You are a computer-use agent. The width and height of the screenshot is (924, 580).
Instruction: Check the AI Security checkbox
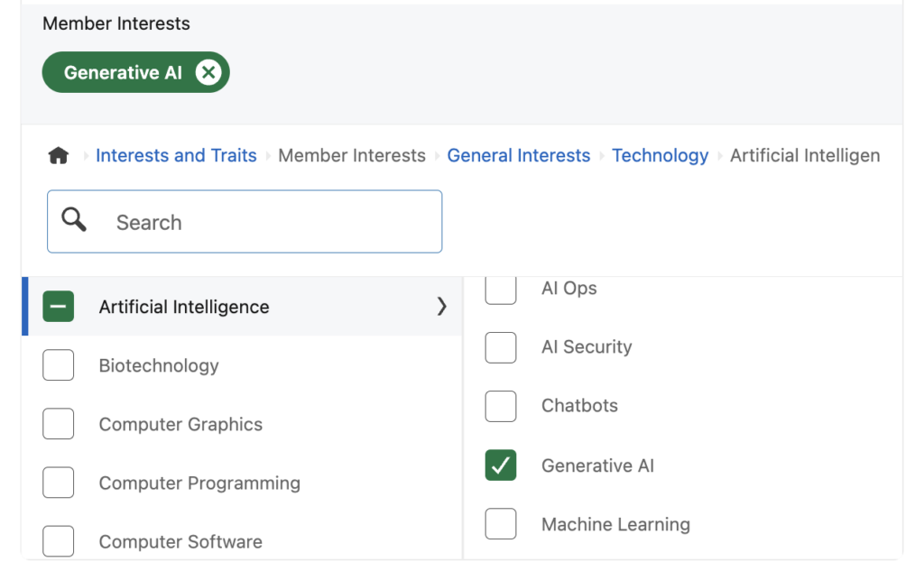point(501,347)
